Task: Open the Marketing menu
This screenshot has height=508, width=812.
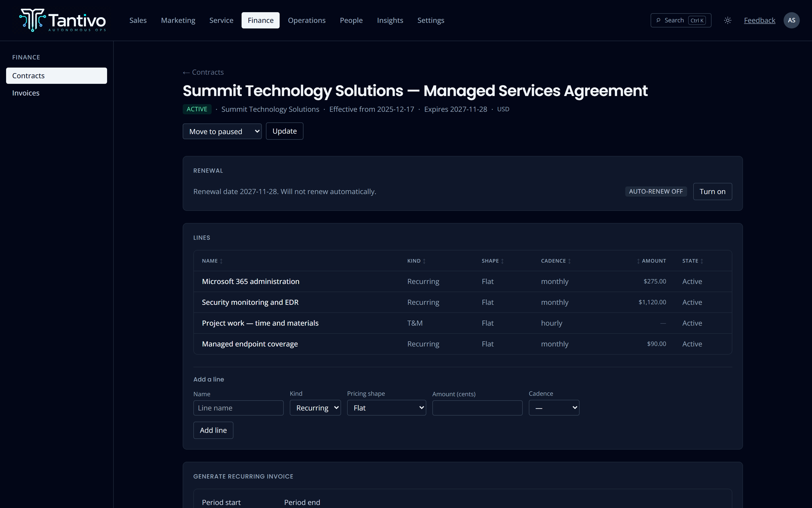Action: (x=178, y=21)
